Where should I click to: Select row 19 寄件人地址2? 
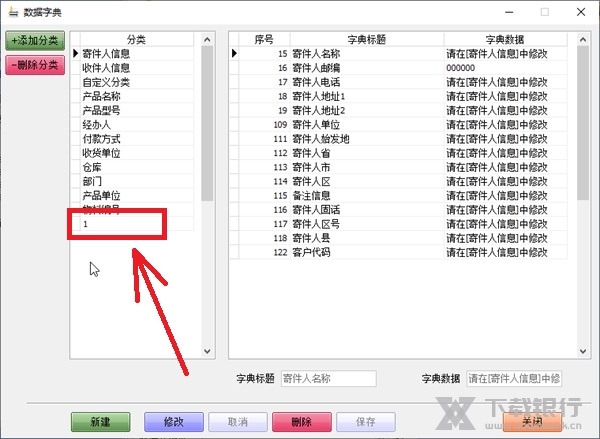coord(398,110)
